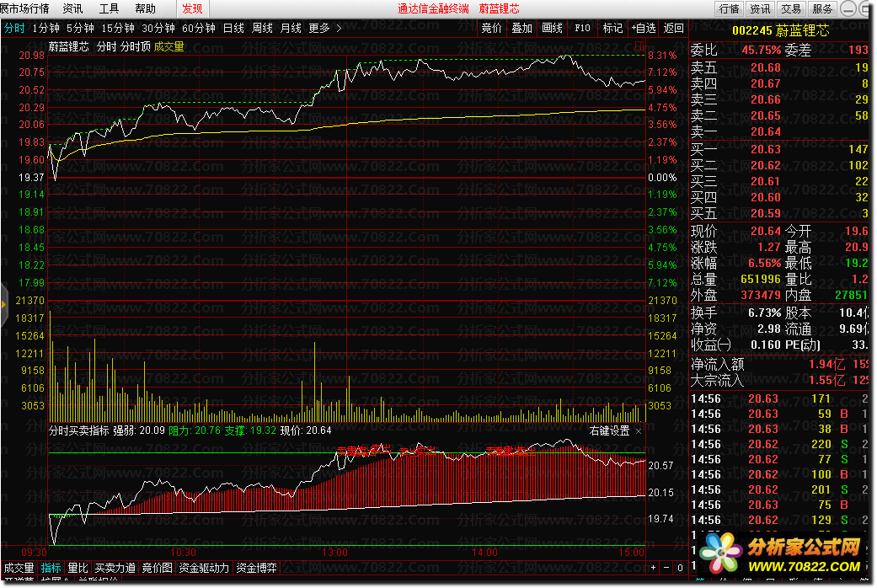
Task: Add stock with +自选 button
Action: pos(643,28)
